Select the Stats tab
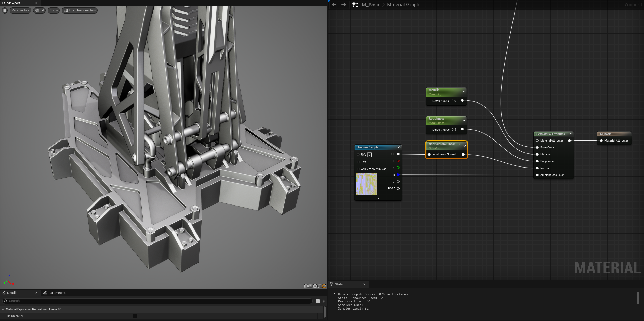This screenshot has height=321, width=644. [339, 284]
